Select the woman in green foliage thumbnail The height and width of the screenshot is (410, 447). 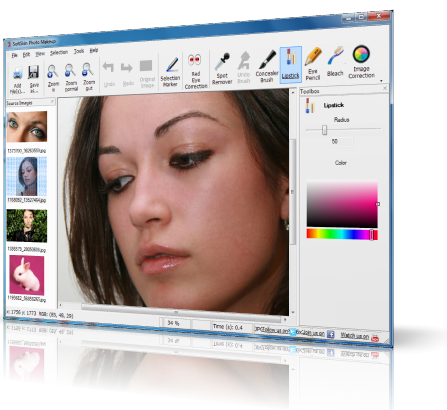[27, 226]
